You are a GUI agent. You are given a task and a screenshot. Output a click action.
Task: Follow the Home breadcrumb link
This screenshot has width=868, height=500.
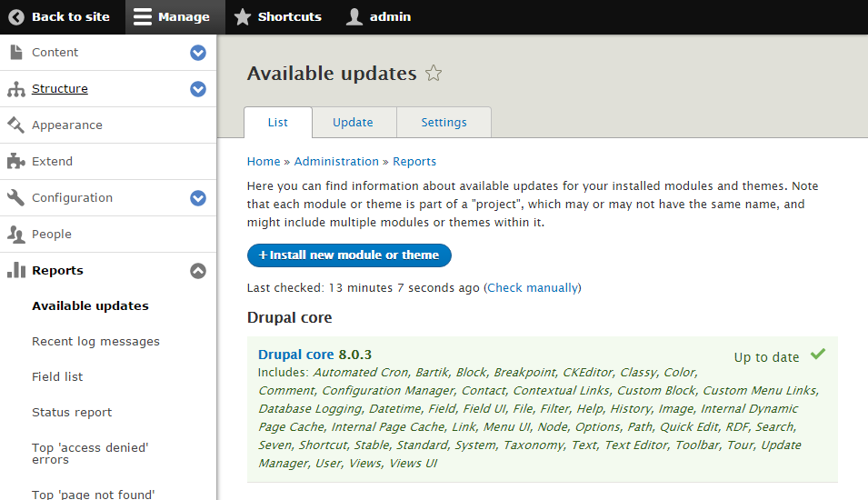coord(264,161)
